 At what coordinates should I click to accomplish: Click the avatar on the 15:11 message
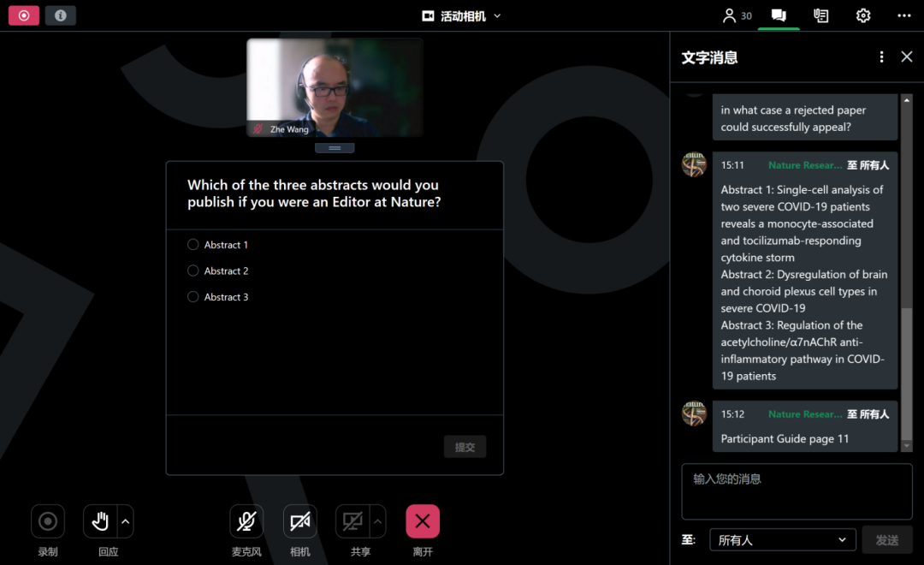click(x=694, y=164)
